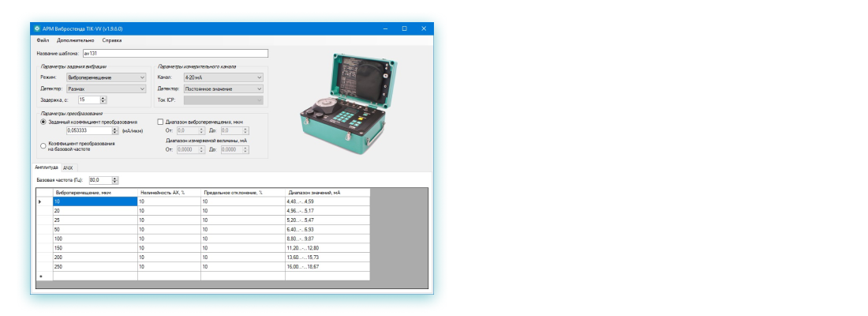The image size is (868, 316).
Task: Click the Задержка value field showing 15
Action: (89, 100)
